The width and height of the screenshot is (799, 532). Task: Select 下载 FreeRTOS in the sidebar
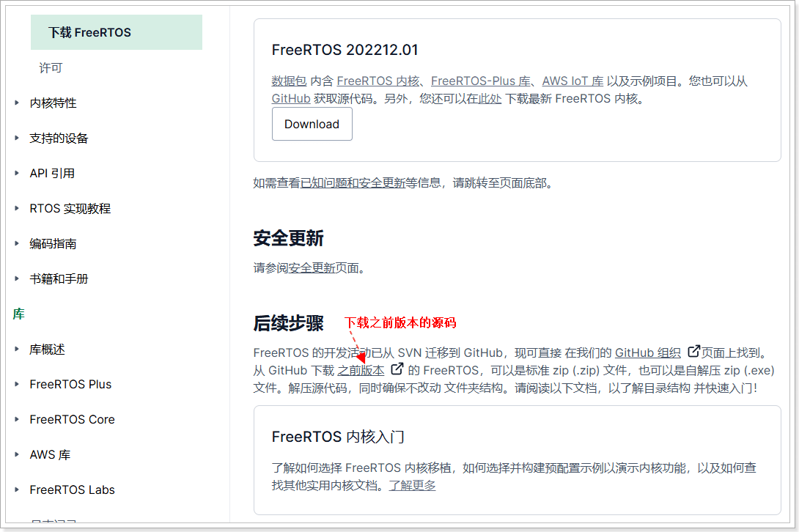point(116,32)
